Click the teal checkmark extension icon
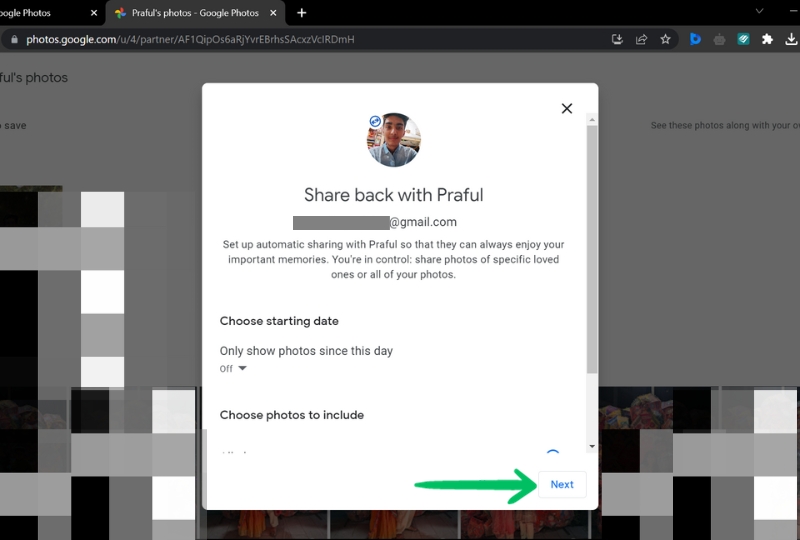 click(x=743, y=39)
